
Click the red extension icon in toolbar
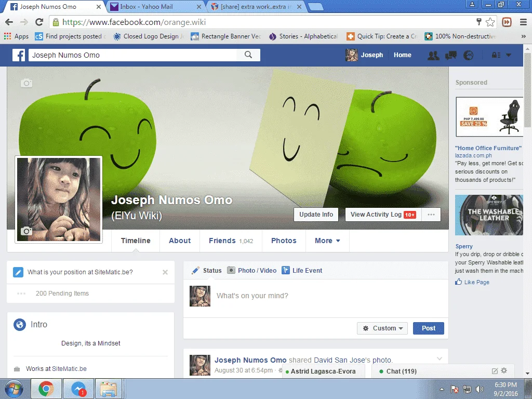tap(507, 22)
